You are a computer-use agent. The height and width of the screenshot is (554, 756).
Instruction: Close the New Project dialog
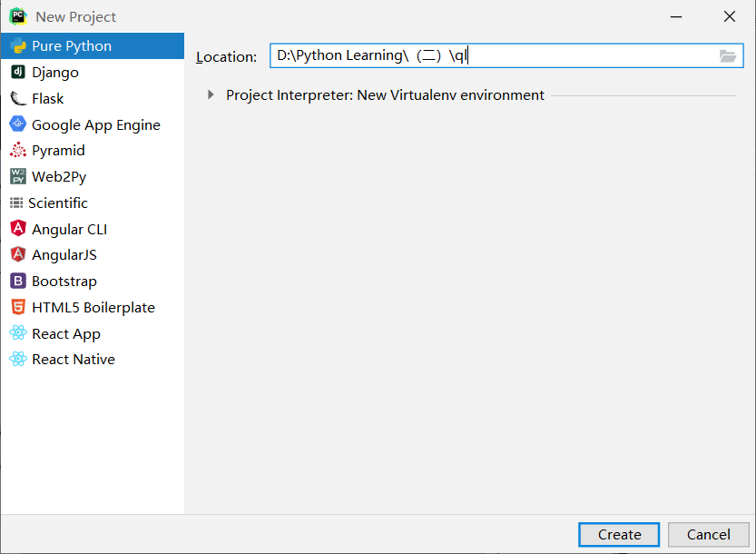729,16
